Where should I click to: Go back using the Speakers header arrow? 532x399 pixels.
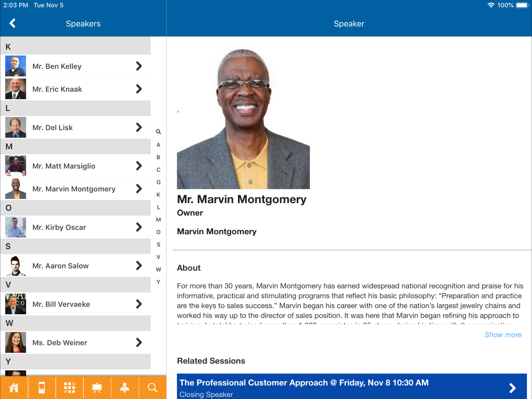pyautogui.click(x=12, y=23)
